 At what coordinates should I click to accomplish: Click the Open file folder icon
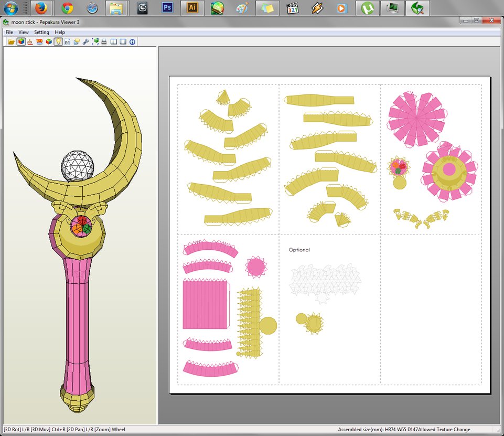click(x=11, y=42)
